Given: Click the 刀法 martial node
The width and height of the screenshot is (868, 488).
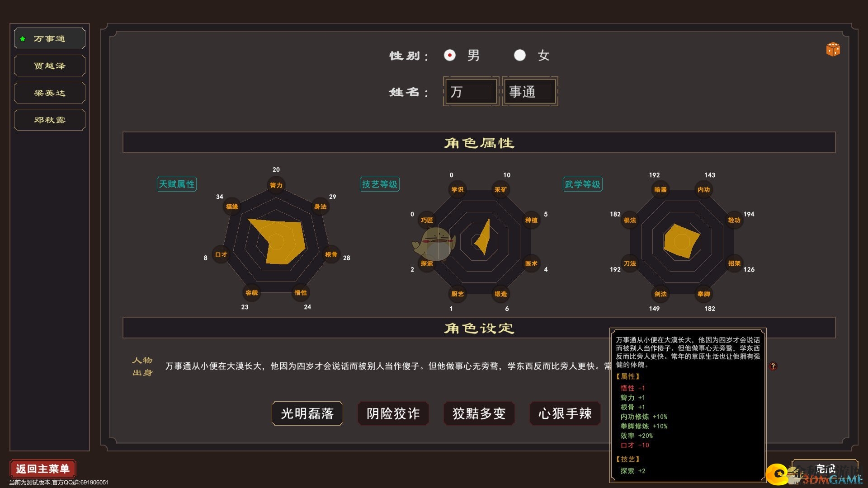Looking at the screenshot, I should click(630, 263).
